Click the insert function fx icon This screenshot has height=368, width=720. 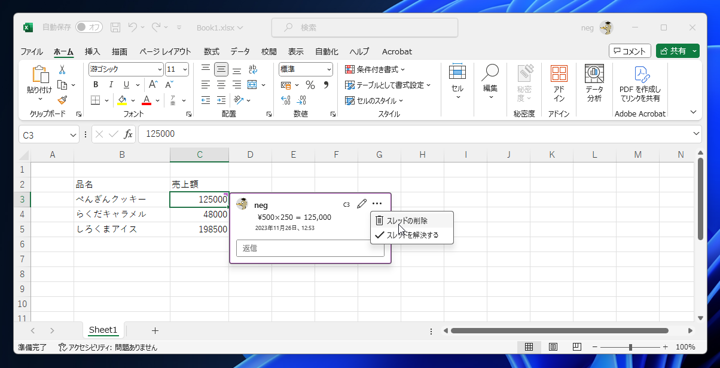[x=128, y=134]
